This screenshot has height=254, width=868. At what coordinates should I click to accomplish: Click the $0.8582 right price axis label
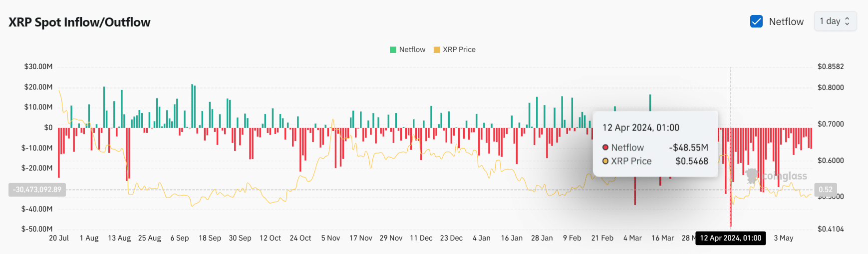(x=831, y=66)
